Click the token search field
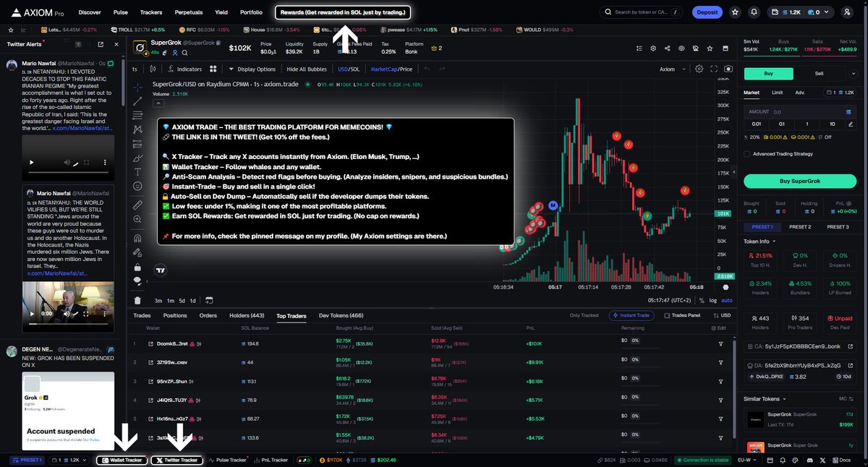Screen dimensions: 868x467 pos(642,12)
